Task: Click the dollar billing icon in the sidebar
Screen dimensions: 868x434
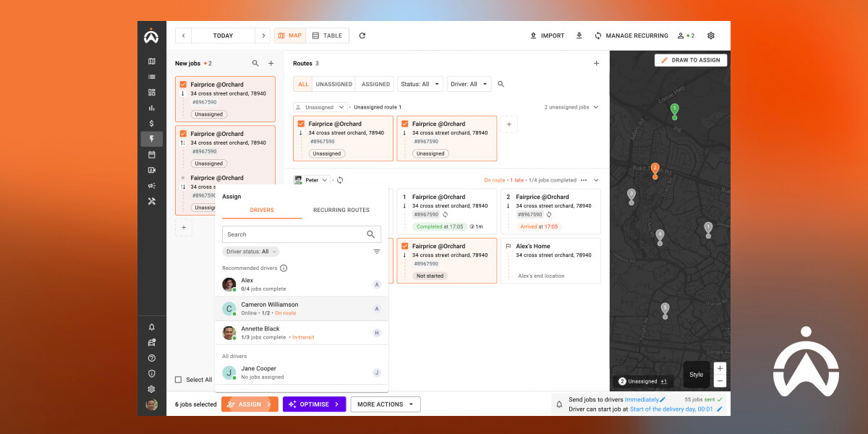Action: coord(152,124)
